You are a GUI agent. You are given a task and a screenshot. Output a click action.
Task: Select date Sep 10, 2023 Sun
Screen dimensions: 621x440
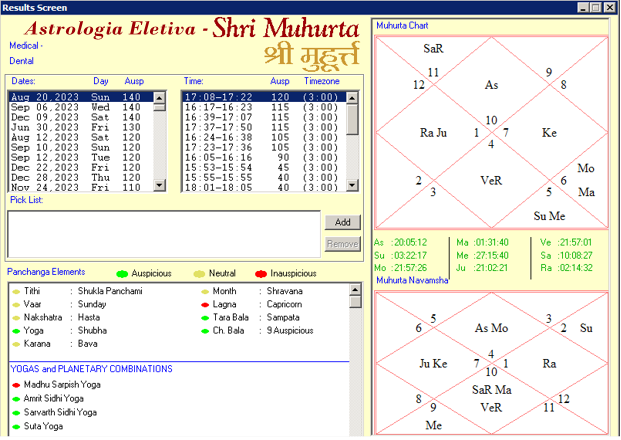(x=81, y=147)
